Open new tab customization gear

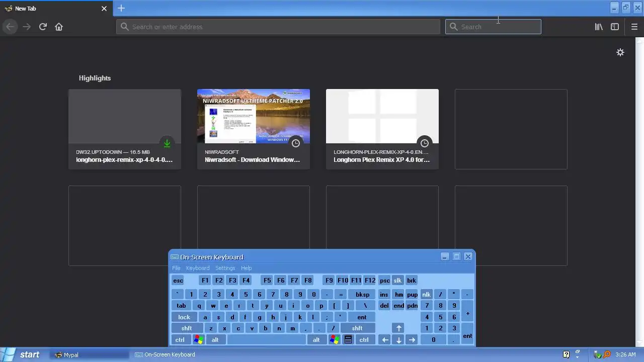[x=620, y=52]
